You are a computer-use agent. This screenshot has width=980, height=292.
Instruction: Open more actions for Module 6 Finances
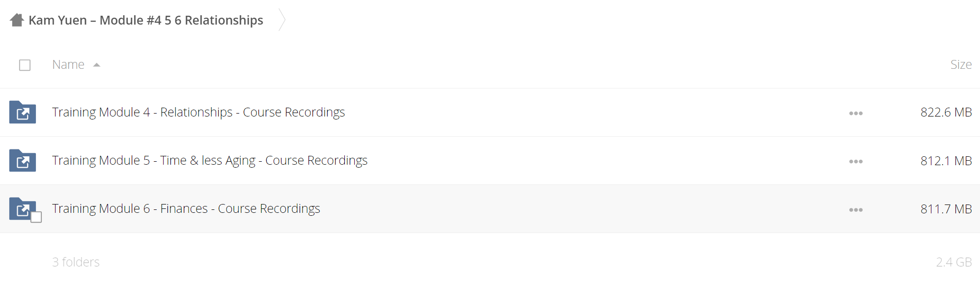click(856, 209)
